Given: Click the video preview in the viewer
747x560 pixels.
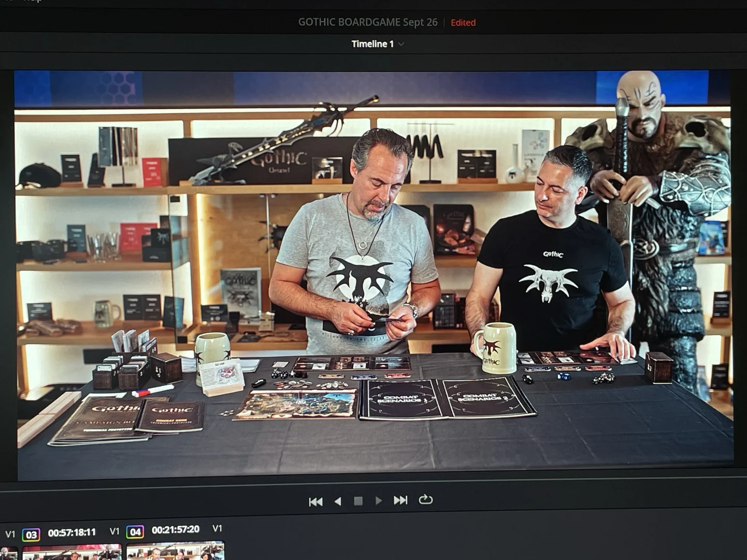Looking at the screenshot, I should pyautogui.click(x=374, y=275).
